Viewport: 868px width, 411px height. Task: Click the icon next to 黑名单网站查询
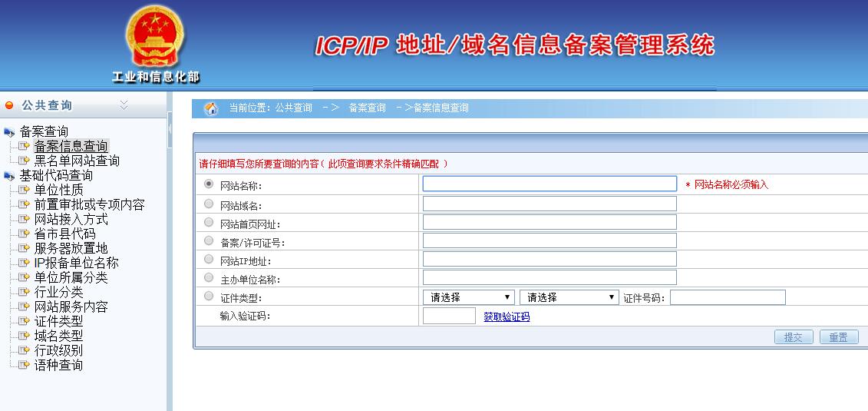click(x=24, y=161)
